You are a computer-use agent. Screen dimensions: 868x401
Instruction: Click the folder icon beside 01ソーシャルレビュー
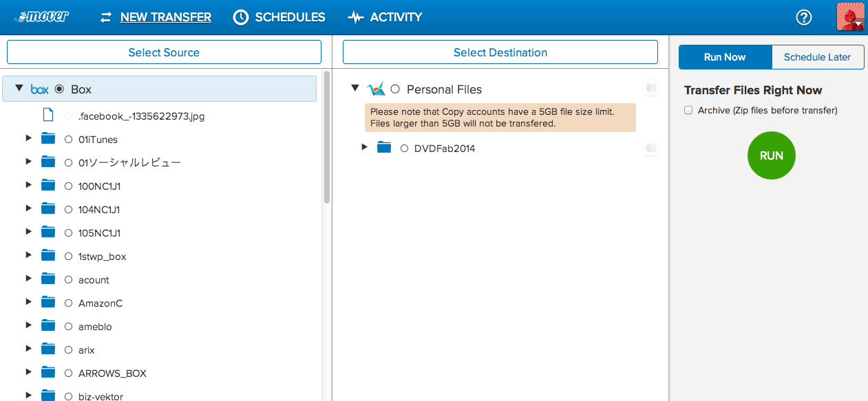point(47,162)
